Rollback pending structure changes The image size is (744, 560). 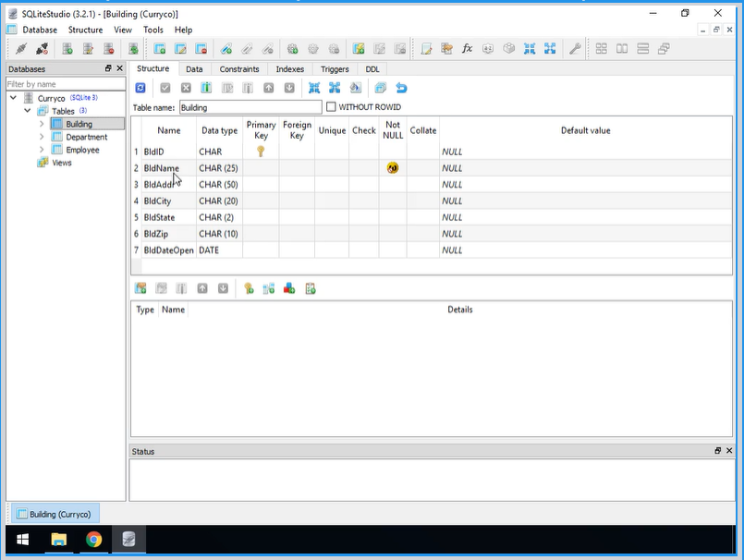tap(188, 88)
